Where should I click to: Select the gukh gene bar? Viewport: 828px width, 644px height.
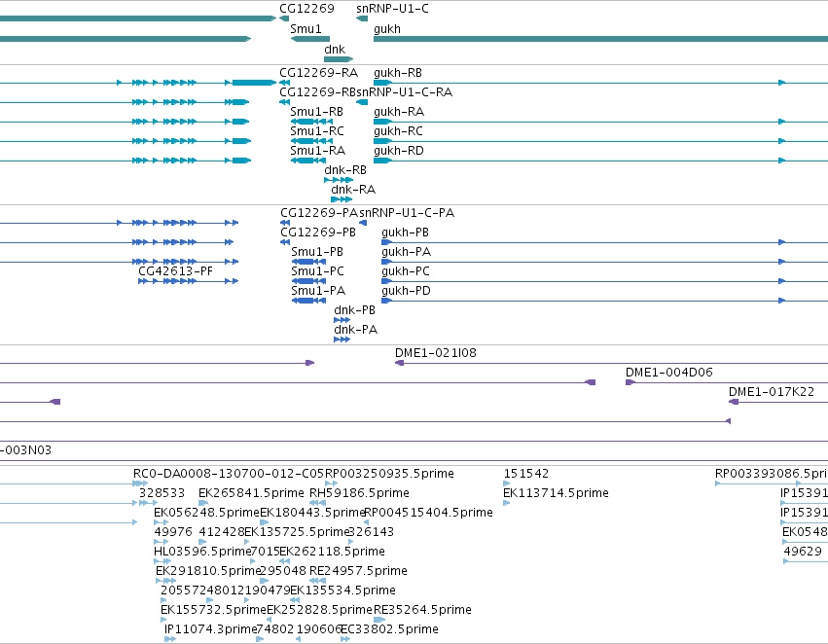(x=600, y=39)
